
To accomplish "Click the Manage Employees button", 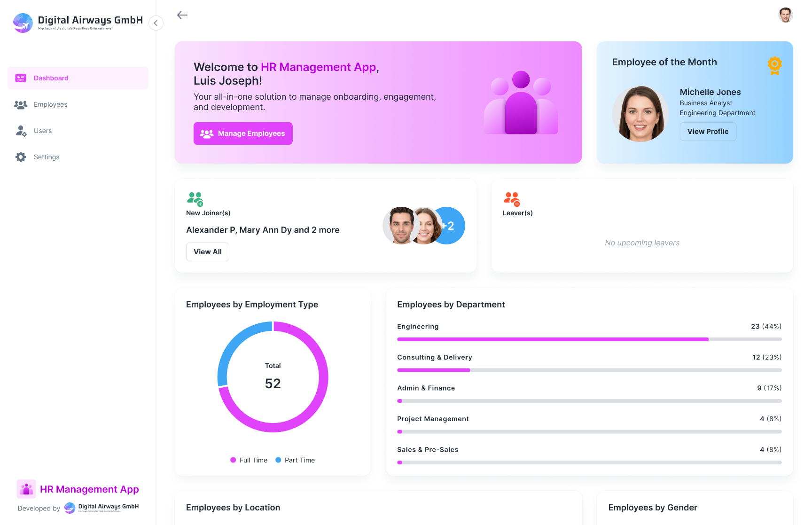I will [x=243, y=133].
